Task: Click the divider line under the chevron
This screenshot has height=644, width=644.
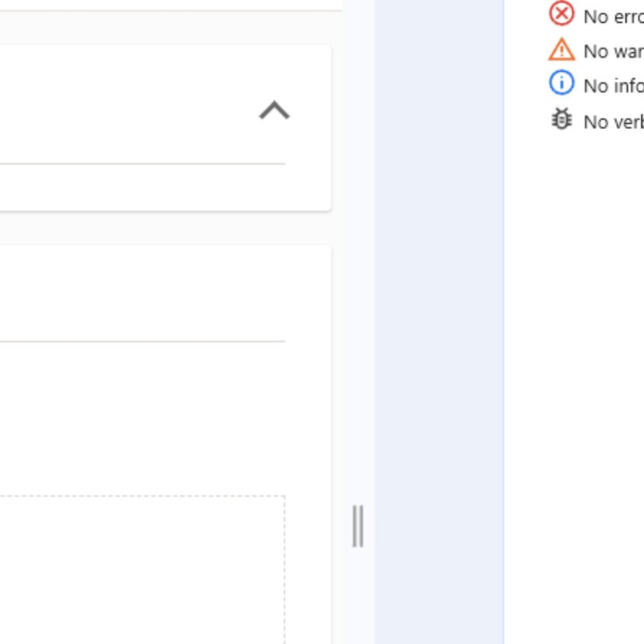Action: click(142, 164)
